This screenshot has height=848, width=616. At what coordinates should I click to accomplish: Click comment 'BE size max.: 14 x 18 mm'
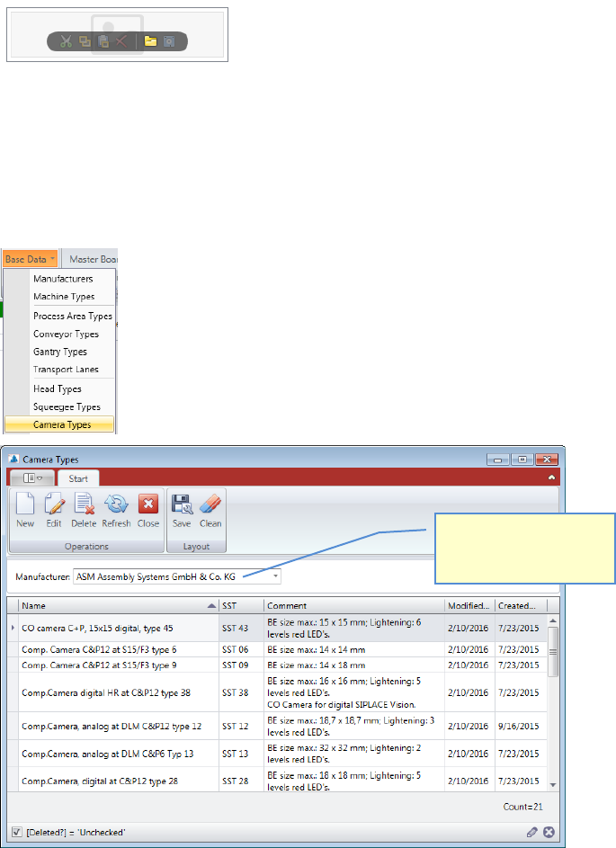[x=316, y=665]
